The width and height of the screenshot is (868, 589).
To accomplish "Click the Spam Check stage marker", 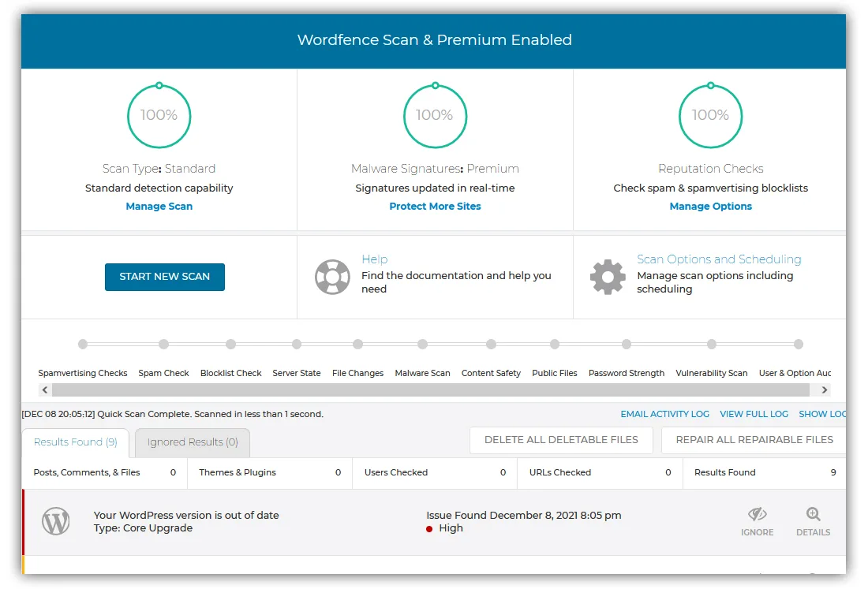I will pyautogui.click(x=163, y=345).
